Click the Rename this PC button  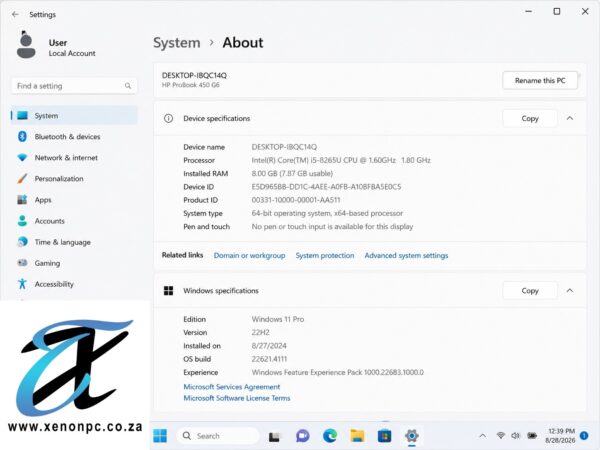[540, 80]
